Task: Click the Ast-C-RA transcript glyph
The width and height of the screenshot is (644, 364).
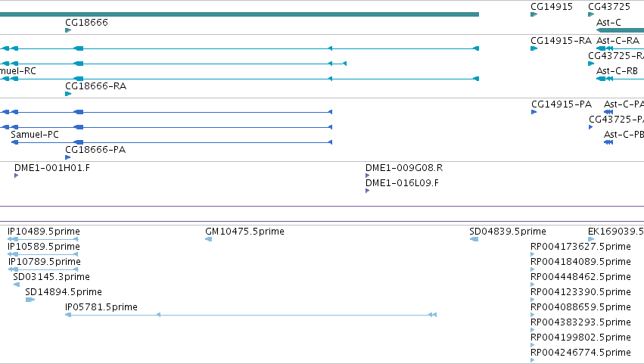Action: [x=621, y=48]
